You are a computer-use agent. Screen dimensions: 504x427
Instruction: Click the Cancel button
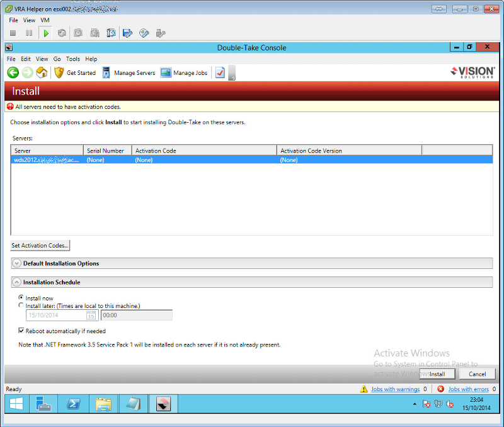[x=477, y=374]
